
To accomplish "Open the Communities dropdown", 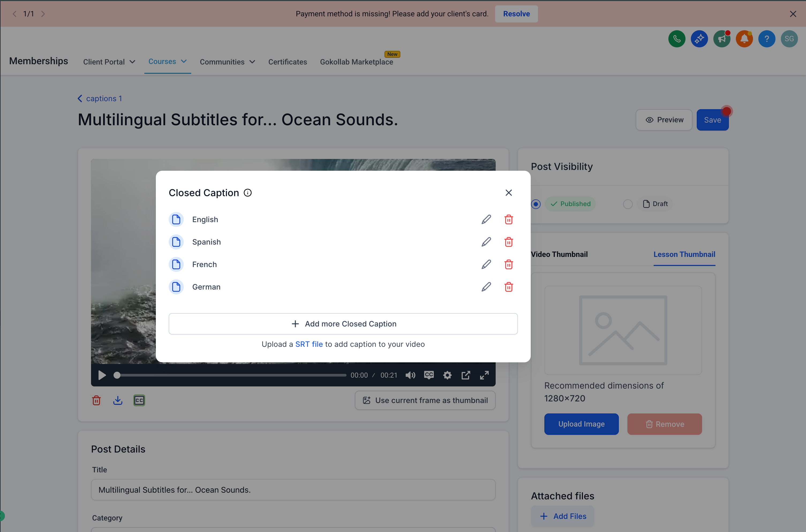I will click(227, 62).
